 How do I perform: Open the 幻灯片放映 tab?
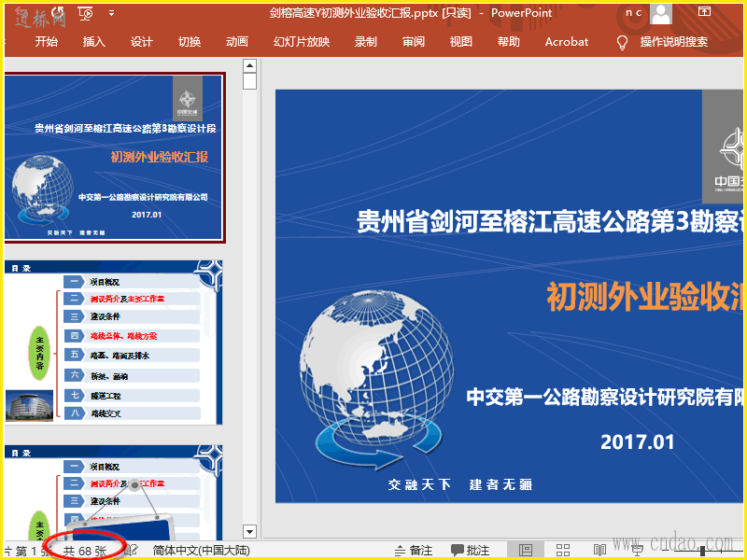tap(302, 41)
